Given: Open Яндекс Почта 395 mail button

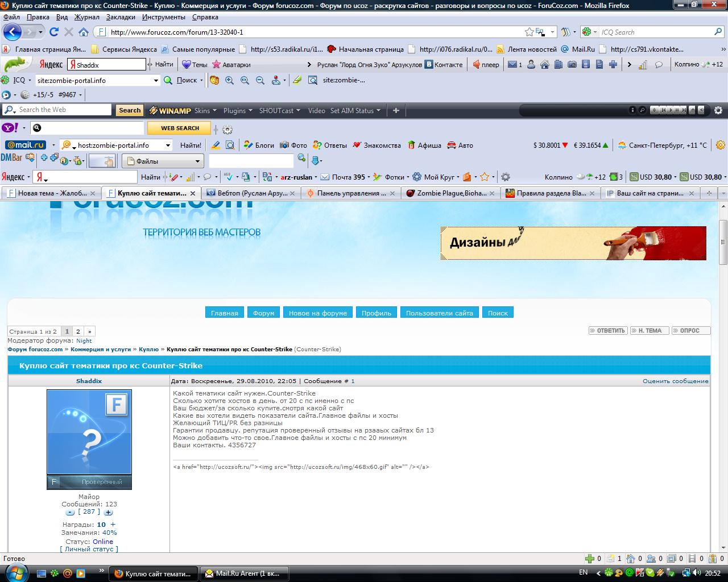Looking at the screenshot, I should [344, 177].
